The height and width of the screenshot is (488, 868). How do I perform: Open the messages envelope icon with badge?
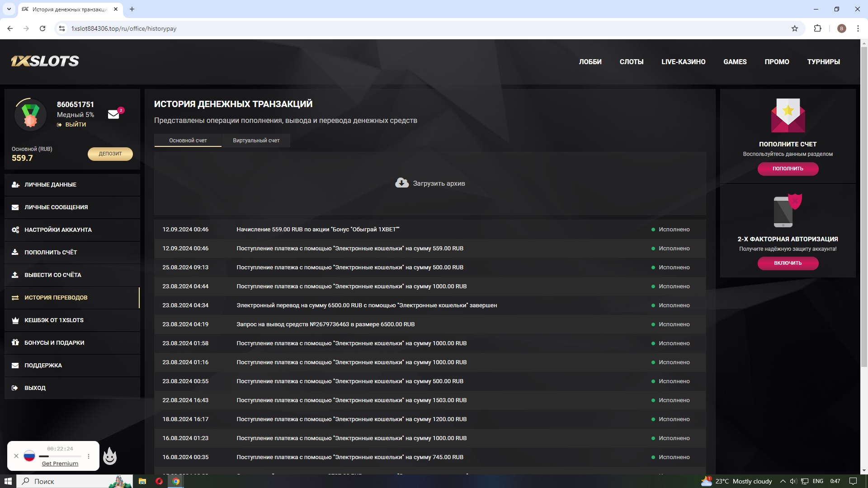(x=114, y=114)
